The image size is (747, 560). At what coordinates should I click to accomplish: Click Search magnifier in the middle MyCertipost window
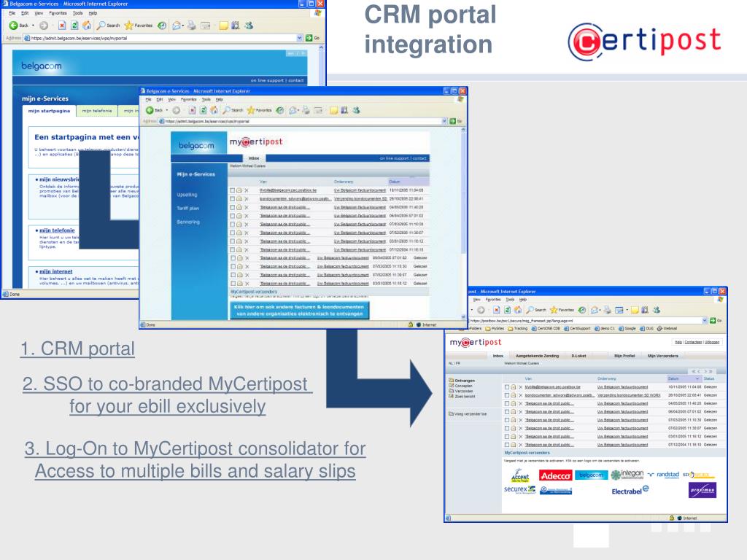[227, 110]
